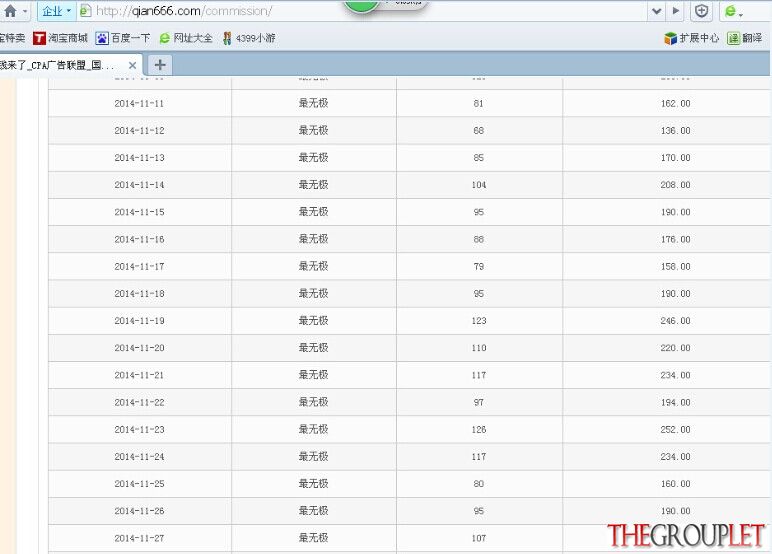The width and height of the screenshot is (772, 554).
Task: Open the 网址大全 bookmark
Action: (186, 38)
